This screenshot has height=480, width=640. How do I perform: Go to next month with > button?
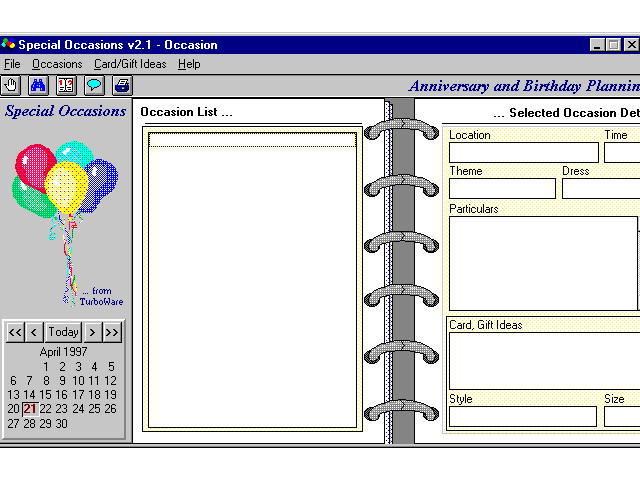pos(92,332)
